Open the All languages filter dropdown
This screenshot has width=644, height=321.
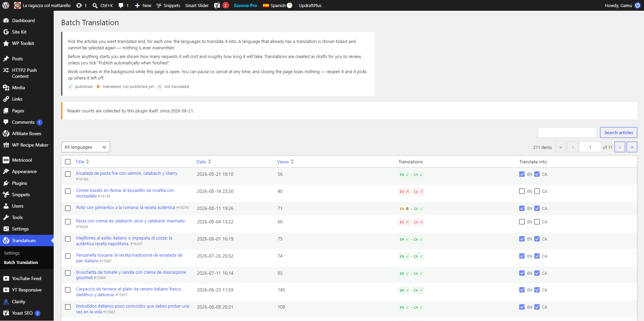coord(86,147)
